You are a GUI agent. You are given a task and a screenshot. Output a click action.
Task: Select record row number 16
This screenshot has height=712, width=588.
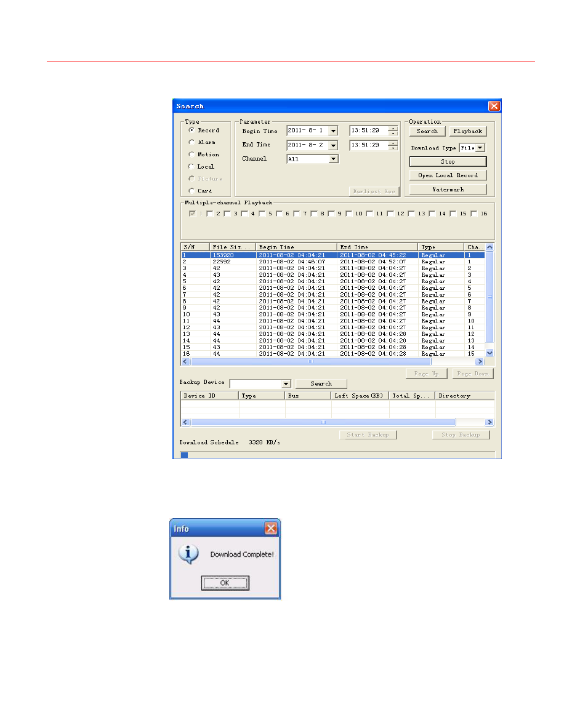(333, 354)
